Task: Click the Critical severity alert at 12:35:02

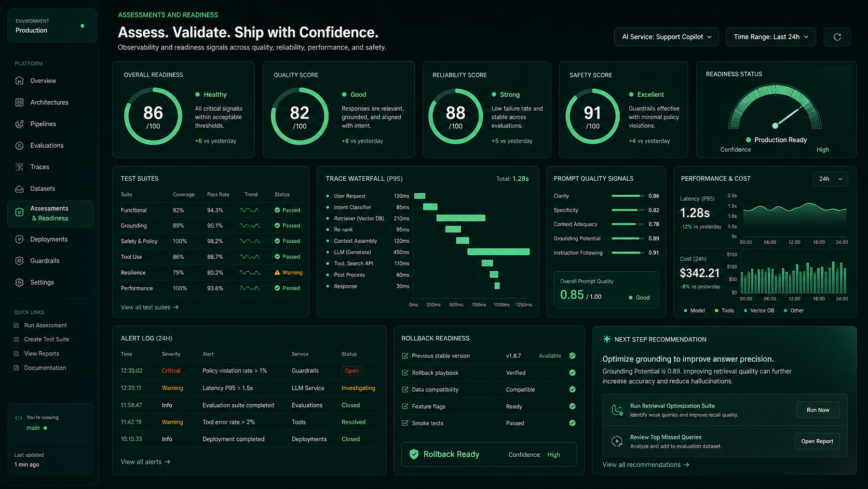Action: (171, 371)
